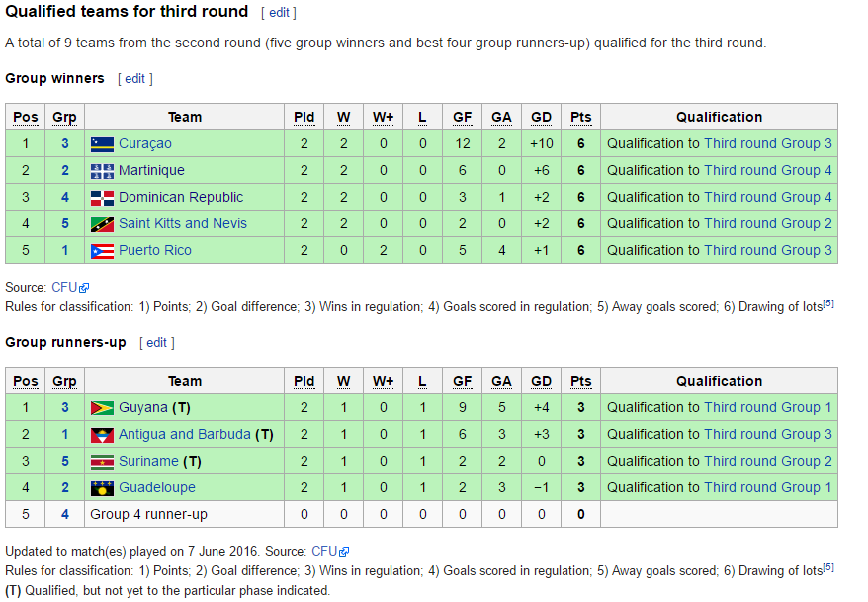Click the Dominican Republic flag icon

coord(102,198)
